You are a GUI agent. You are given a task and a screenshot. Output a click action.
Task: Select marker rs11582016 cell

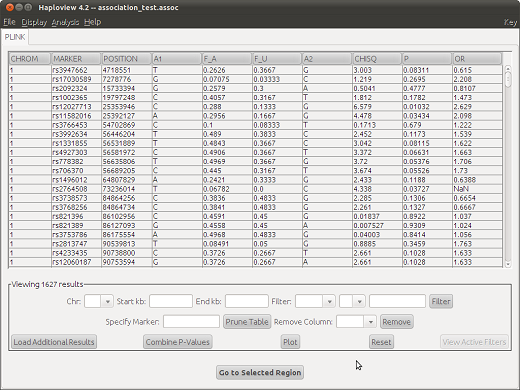coord(76,116)
